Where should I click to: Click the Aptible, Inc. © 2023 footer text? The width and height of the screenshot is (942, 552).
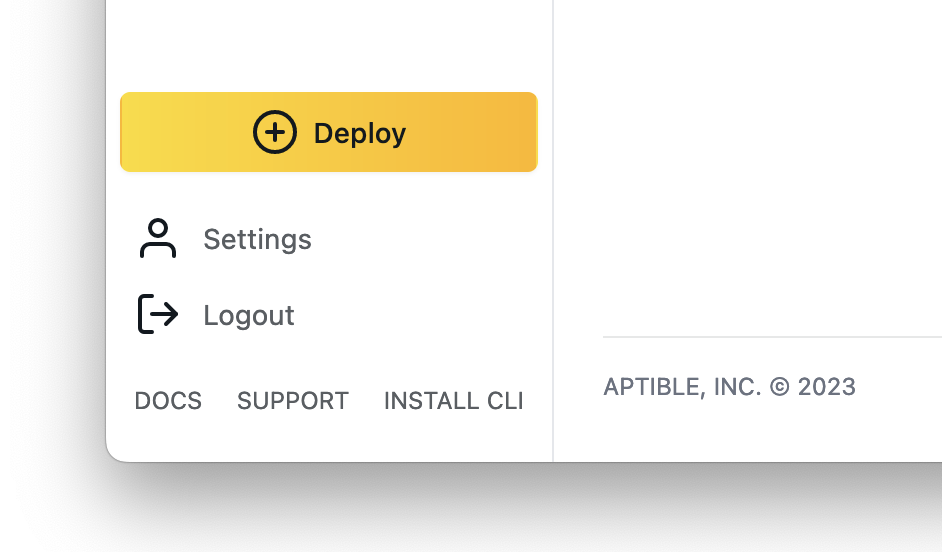[729, 387]
